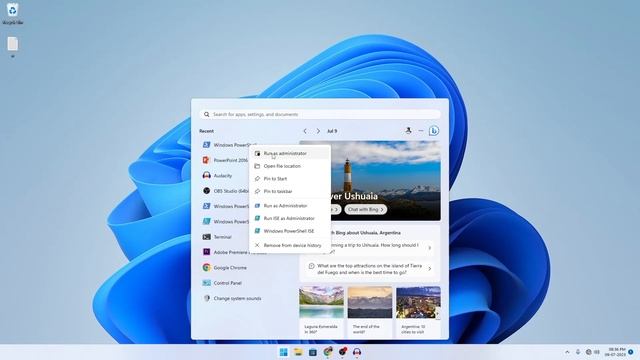
Task: Open Recycle Bin on the desktop
Action: point(13,13)
